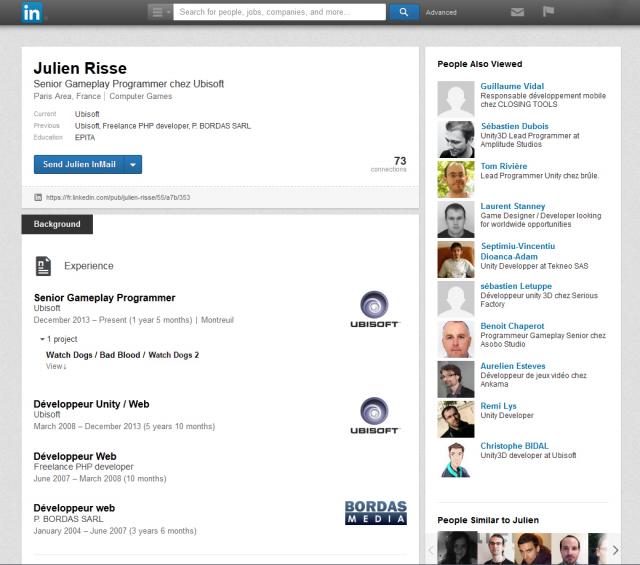640x565 pixels.
Task: Click the Ubisoft logo for Développeur Unity / Web
Action: [x=374, y=416]
